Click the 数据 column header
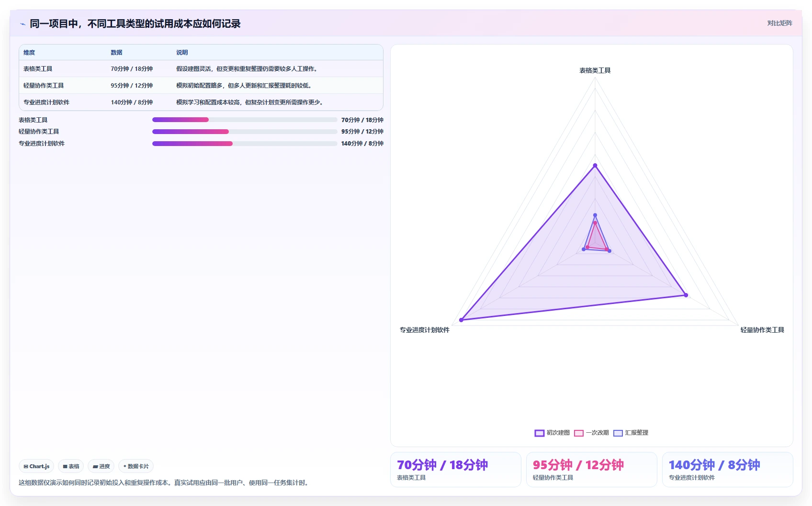This screenshot has width=812, height=506. pos(116,53)
